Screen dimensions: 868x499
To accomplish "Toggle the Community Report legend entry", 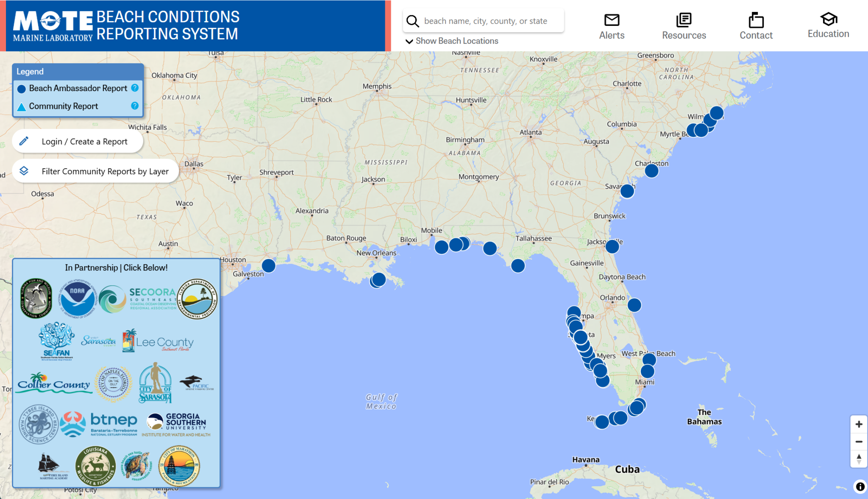I will tap(64, 106).
